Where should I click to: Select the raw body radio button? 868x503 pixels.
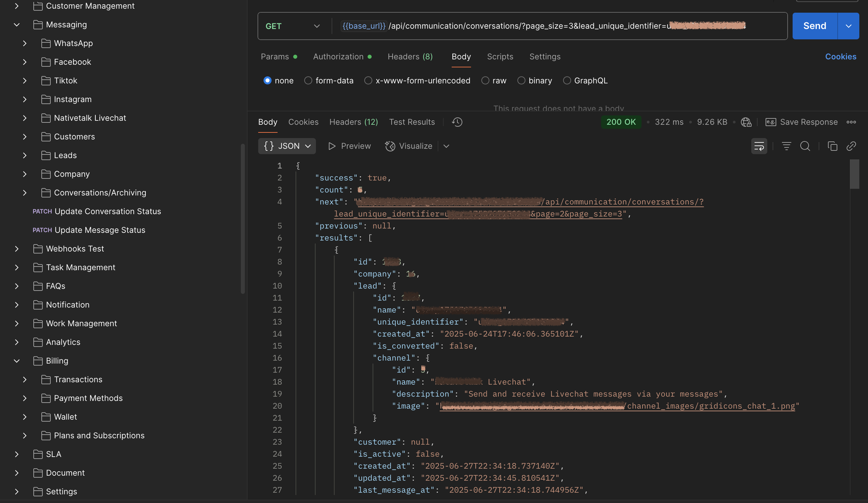tap(485, 81)
